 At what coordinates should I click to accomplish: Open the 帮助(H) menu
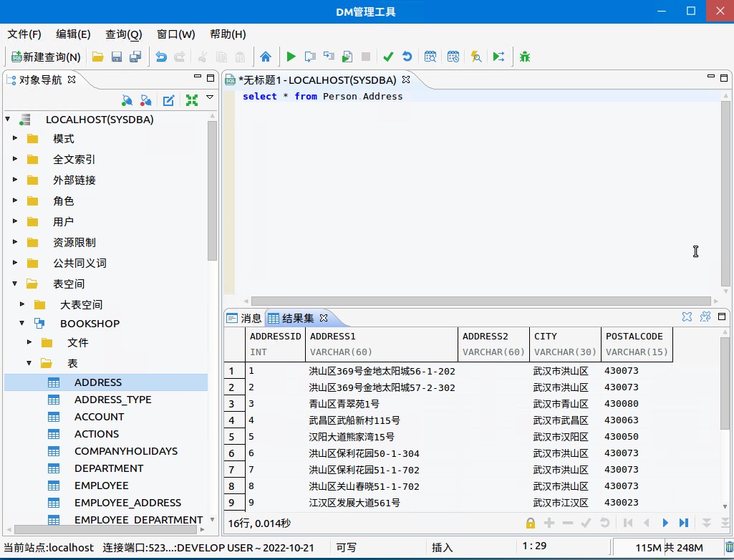coord(228,34)
